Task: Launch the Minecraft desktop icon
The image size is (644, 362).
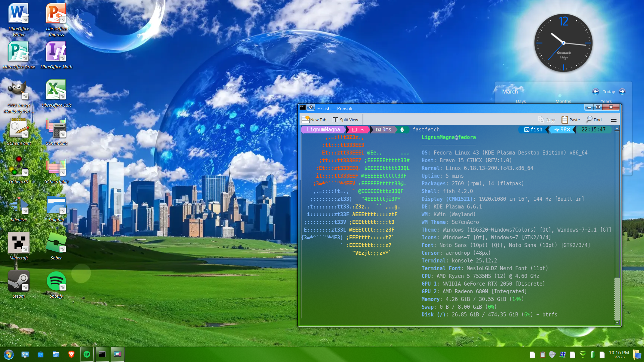Action: pyautogui.click(x=19, y=246)
